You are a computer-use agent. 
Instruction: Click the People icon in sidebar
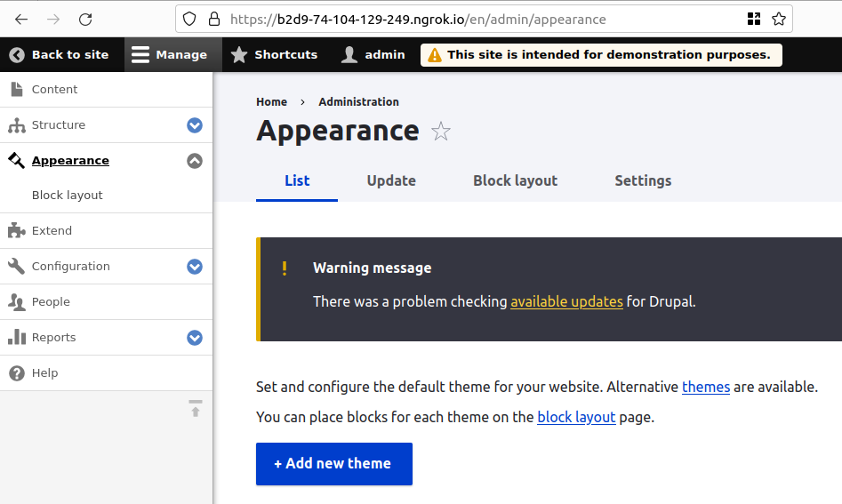tap(17, 301)
